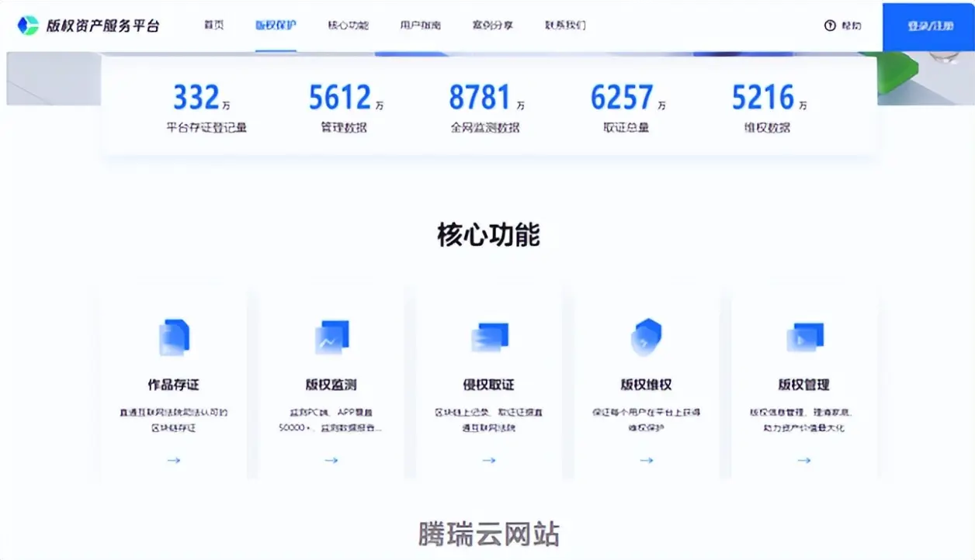Click the 侵权取证 card icon
Image resolution: width=975 pixels, height=560 pixels.
tap(489, 337)
